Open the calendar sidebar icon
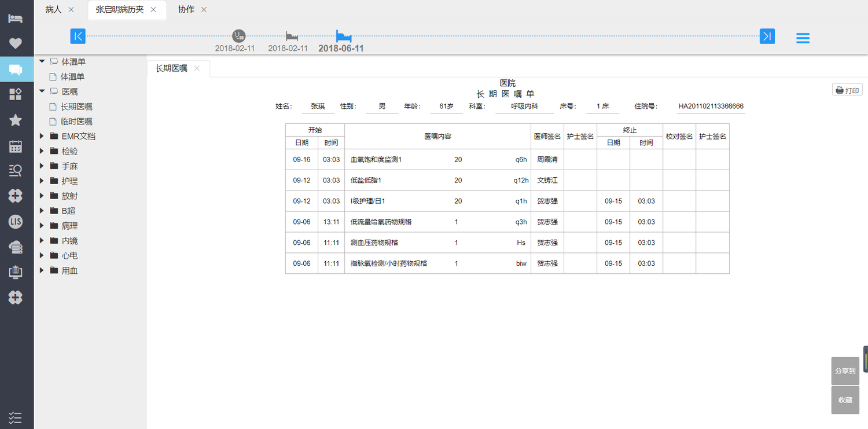 click(x=16, y=146)
